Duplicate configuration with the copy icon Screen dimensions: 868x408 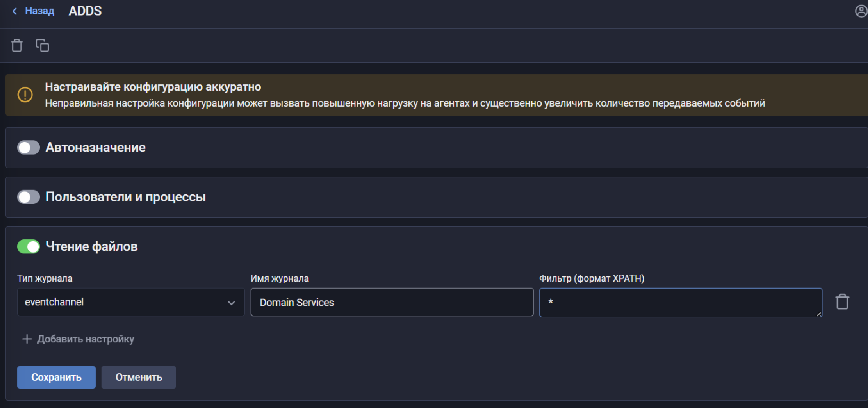42,46
